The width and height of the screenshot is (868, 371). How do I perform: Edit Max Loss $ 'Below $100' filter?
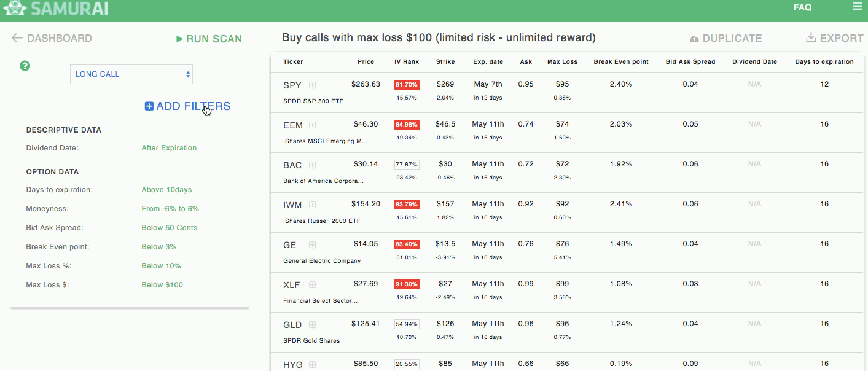162,285
